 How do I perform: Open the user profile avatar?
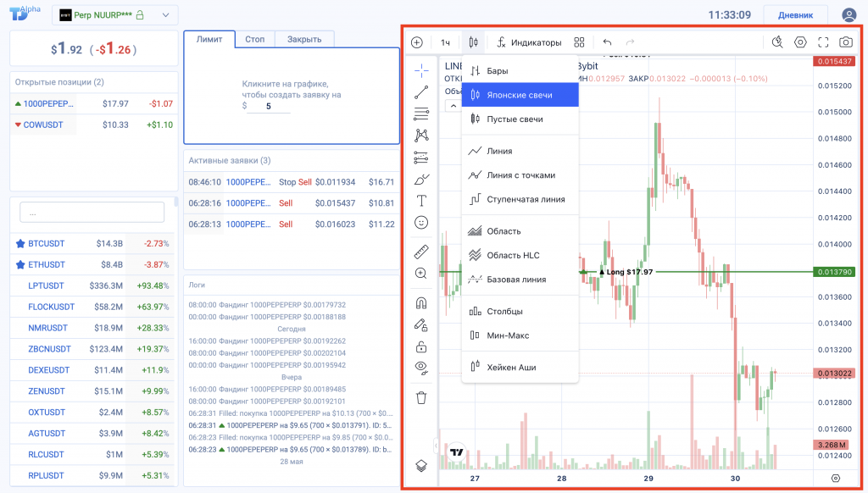coord(849,15)
